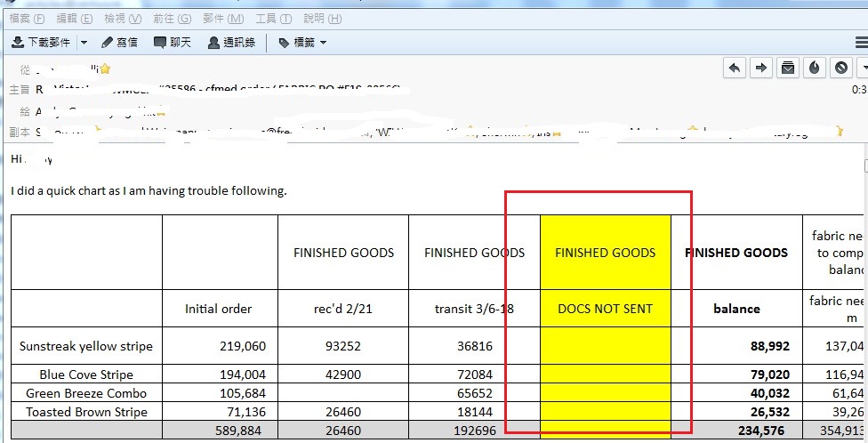Click the Reply arrow button
The height and width of the screenshot is (443, 868).
point(735,68)
